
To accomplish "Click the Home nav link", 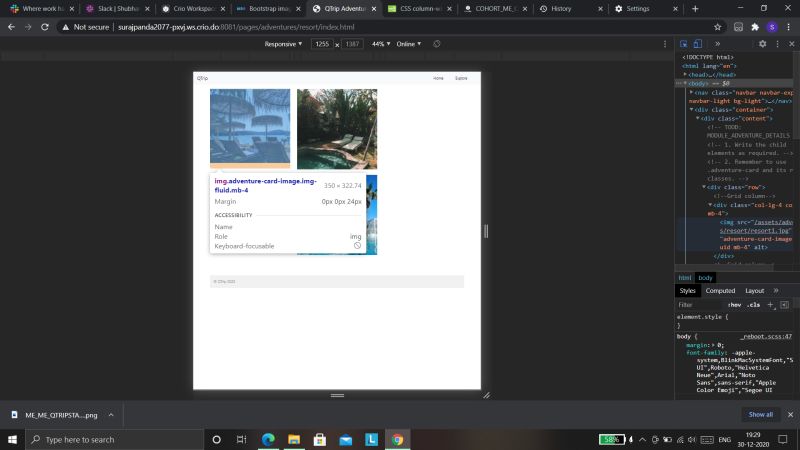I will [438, 78].
